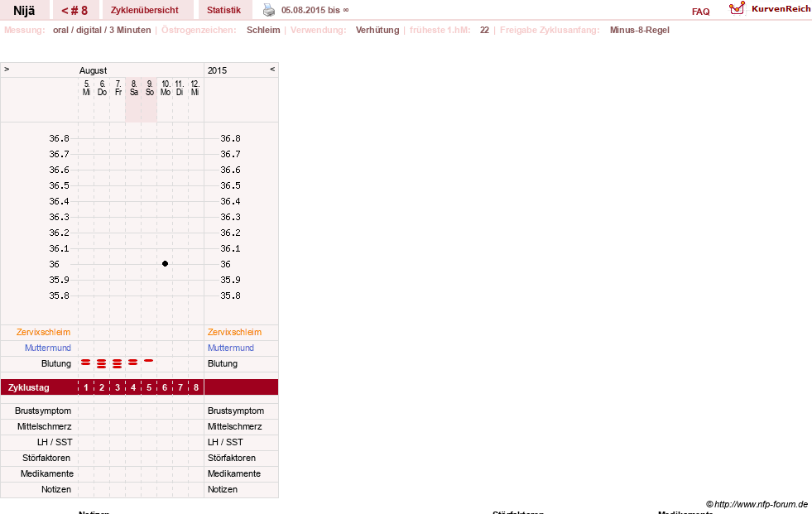Click the KurvenReich logo icon
This screenshot has width=812, height=514.
tap(737, 7)
